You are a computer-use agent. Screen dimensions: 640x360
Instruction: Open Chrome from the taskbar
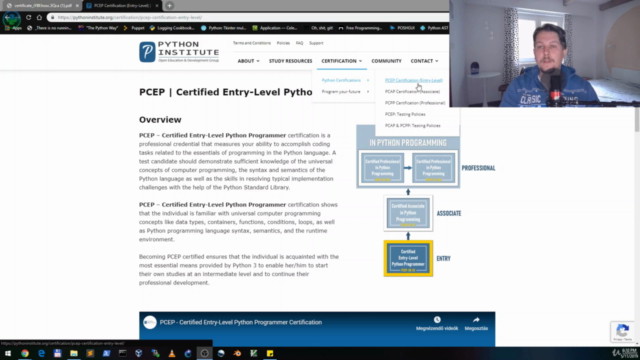pos(25,353)
